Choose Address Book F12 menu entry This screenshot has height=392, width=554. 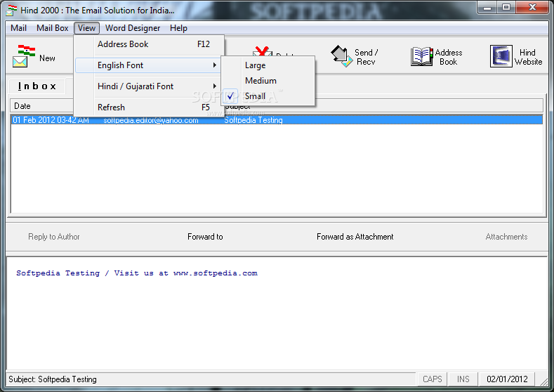(150, 44)
